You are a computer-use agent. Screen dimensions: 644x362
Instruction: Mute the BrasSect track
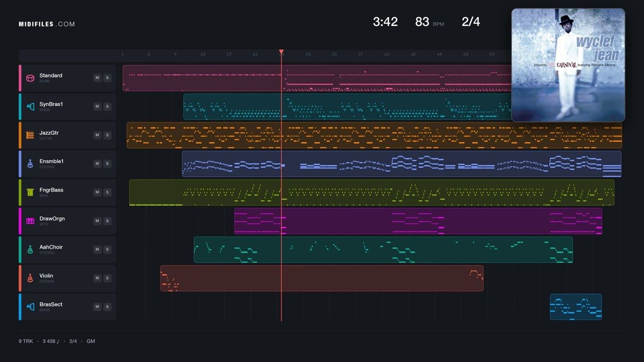pos(97,307)
